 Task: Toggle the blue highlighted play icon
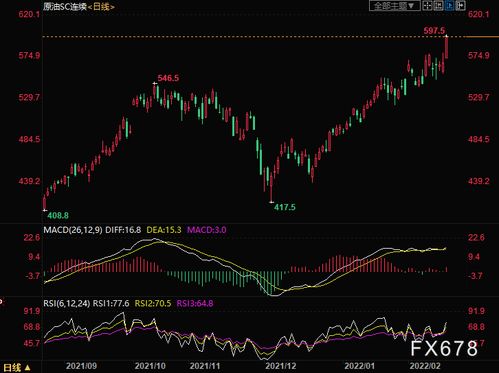[449, 6]
